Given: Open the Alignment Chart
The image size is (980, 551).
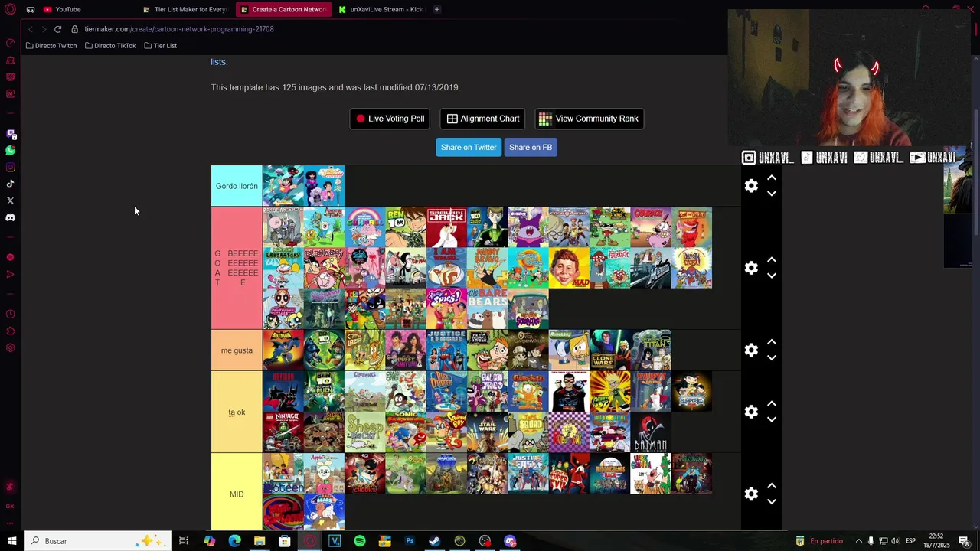Looking at the screenshot, I should click(482, 119).
